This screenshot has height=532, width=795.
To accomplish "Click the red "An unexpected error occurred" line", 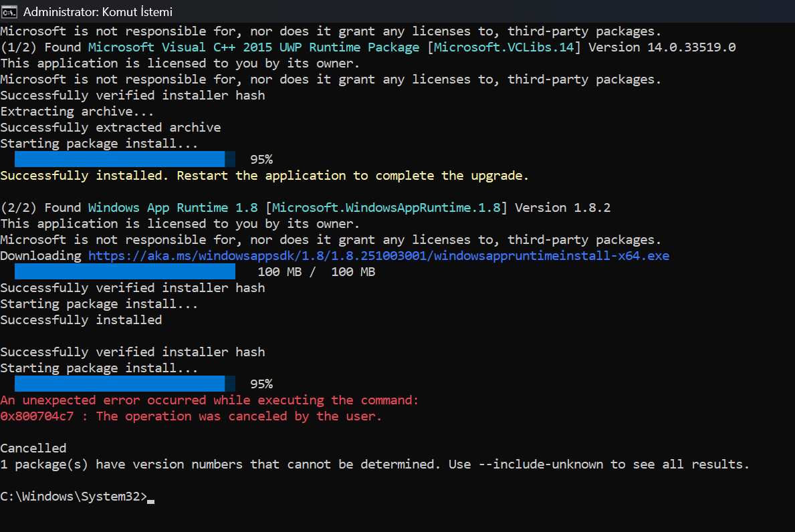I will tap(209, 400).
